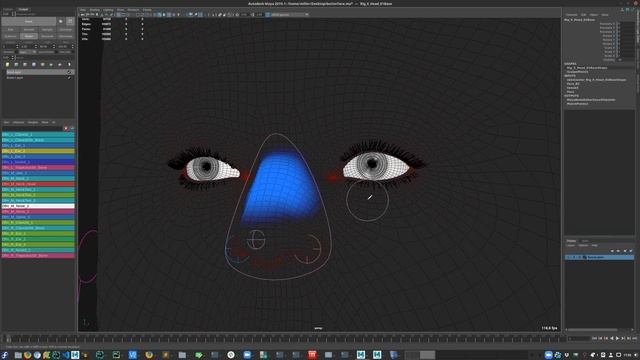Select the Dfm_L_Clavicle_1 influence row
This screenshot has height=360, width=640.
click(x=38, y=134)
